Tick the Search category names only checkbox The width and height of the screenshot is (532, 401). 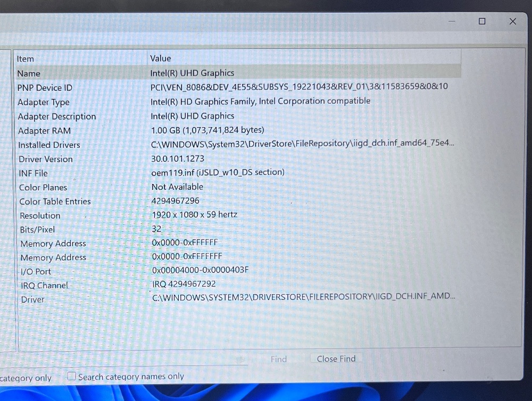(71, 376)
